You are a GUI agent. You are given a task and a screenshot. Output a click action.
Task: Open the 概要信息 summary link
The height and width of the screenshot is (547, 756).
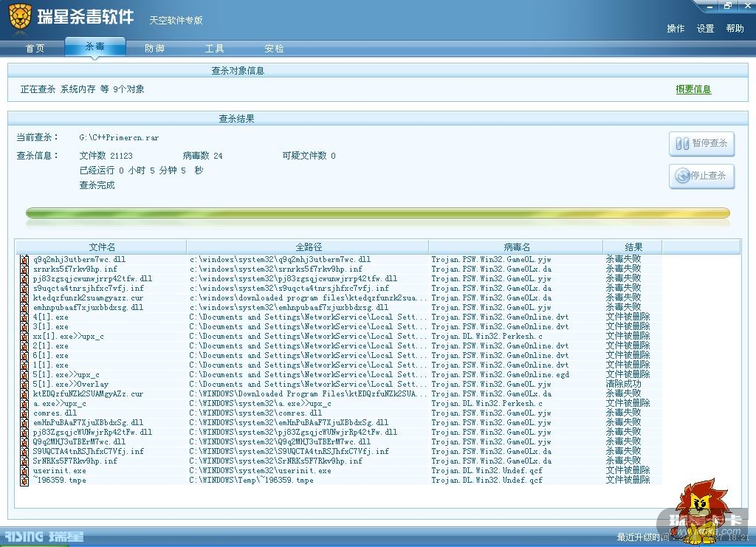(x=693, y=89)
